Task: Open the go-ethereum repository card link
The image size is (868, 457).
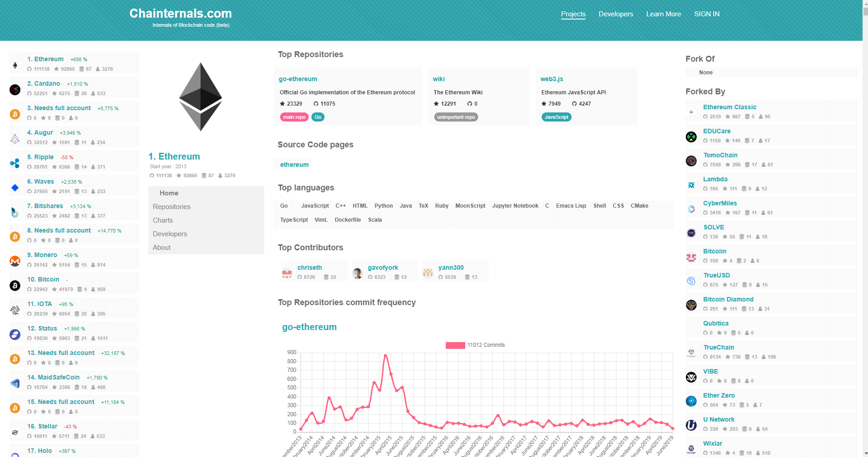Action: pos(298,79)
